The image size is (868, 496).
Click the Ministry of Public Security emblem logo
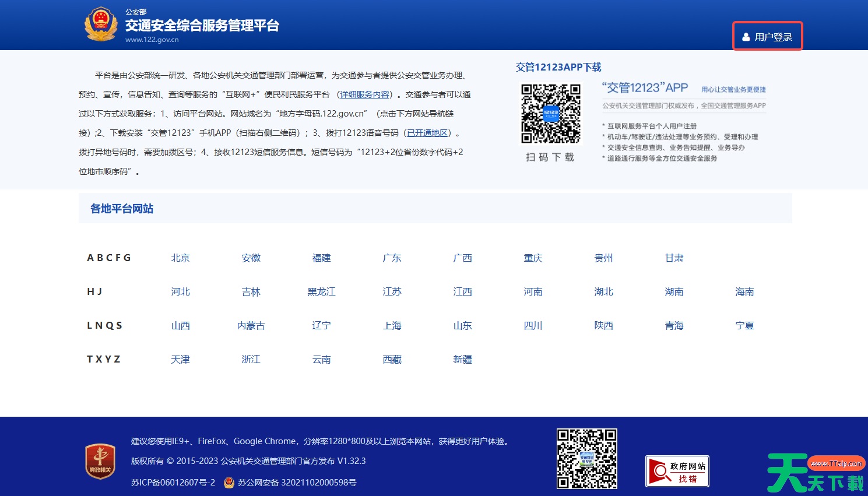[x=100, y=24]
